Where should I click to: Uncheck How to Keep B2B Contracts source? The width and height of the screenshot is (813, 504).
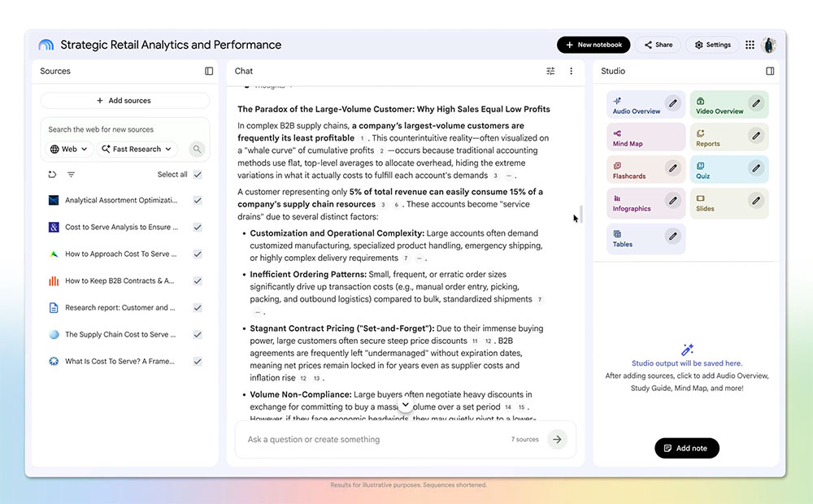[x=198, y=281]
